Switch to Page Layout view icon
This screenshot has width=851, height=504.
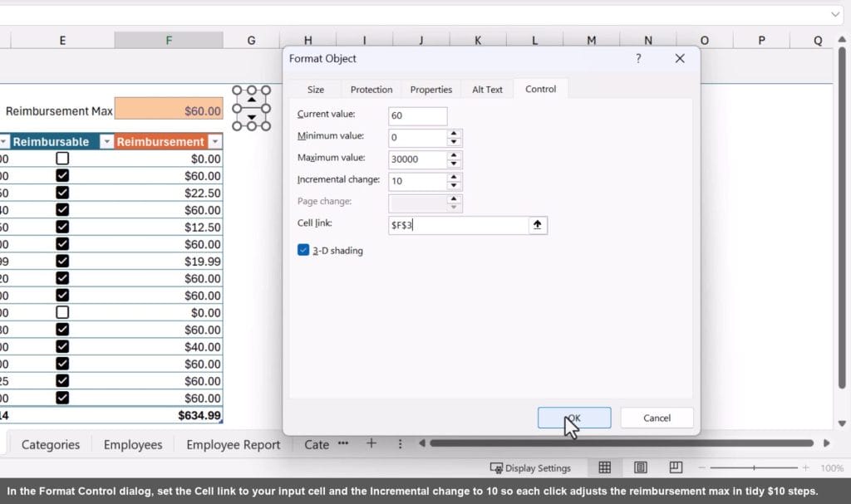(641, 467)
